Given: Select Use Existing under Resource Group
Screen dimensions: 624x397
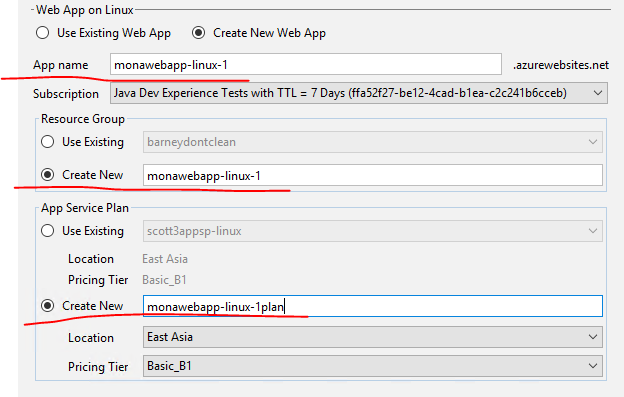Looking at the screenshot, I should click(48, 142).
